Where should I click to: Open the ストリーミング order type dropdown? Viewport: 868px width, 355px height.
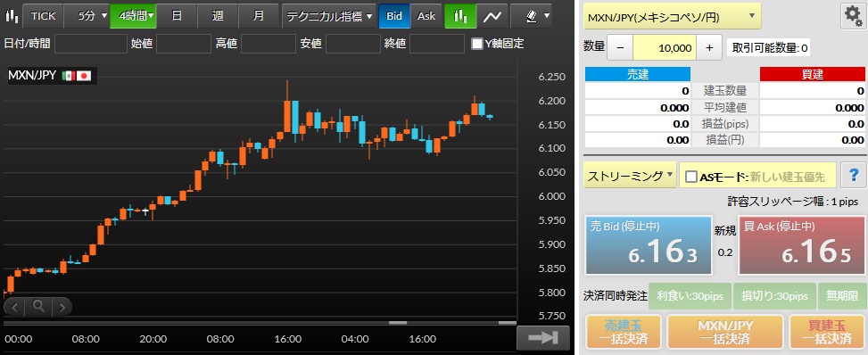click(631, 176)
